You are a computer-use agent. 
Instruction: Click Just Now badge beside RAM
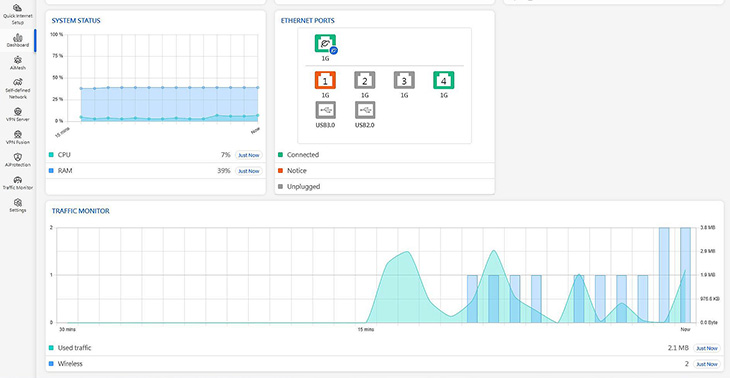[249, 171]
